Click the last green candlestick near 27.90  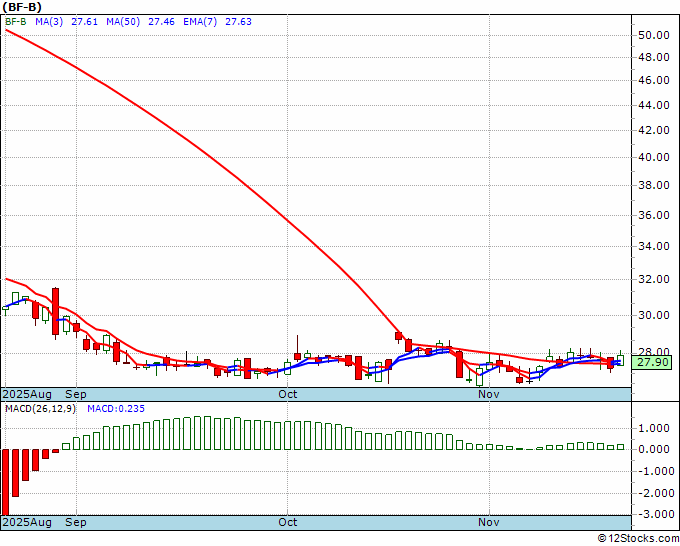click(x=621, y=360)
